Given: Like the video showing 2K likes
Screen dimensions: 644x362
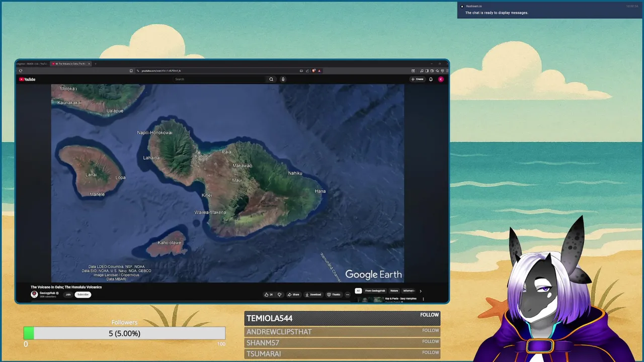Looking at the screenshot, I should coord(269,295).
